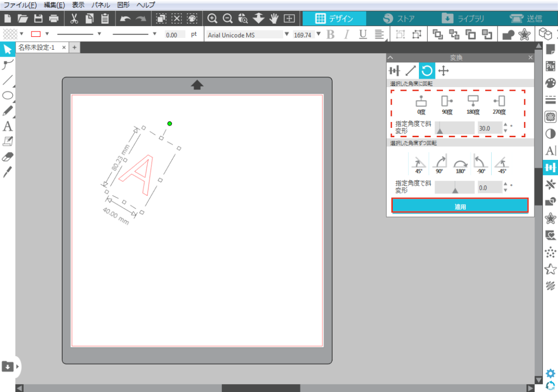Toggle Italic text formatting
The image size is (558, 392).
(347, 34)
